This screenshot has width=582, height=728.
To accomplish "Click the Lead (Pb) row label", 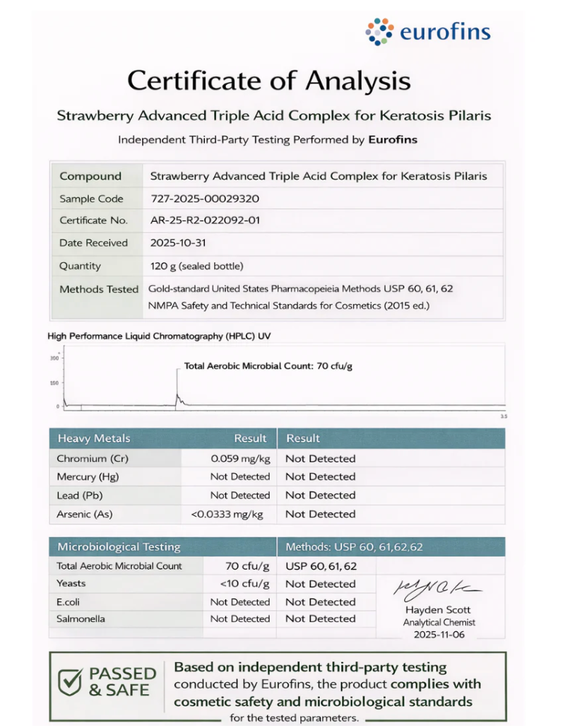I will pos(79,495).
